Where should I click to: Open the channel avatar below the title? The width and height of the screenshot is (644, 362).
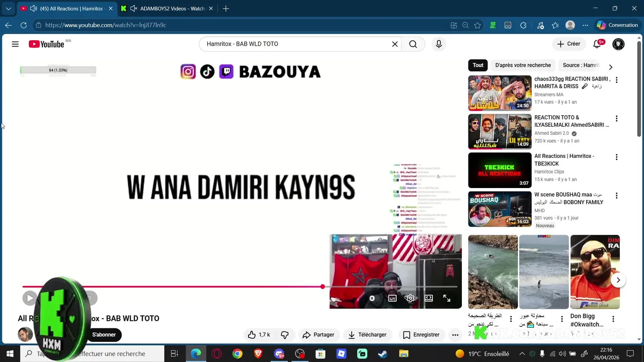25,334
